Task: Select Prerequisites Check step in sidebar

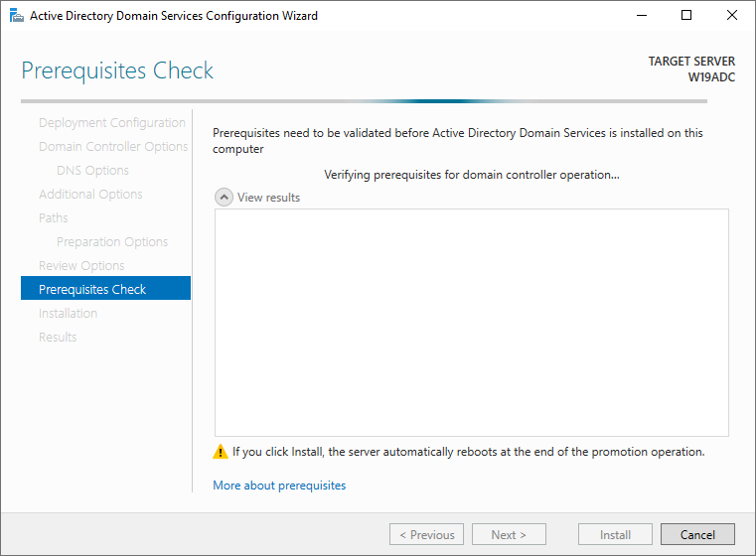Action: pyautogui.click(x=105, y=288)
